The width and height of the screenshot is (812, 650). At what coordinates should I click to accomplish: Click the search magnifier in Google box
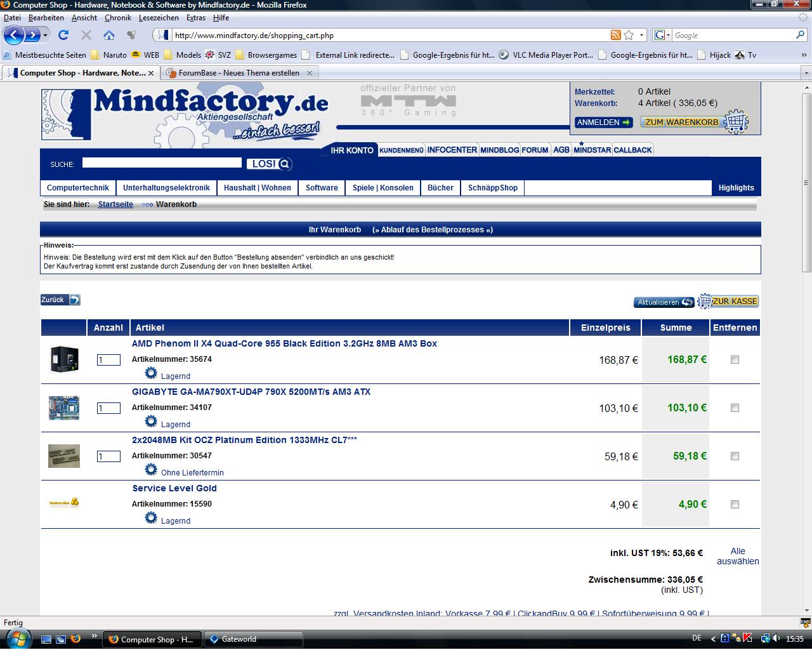pyautogui.click(x=801, y=35)
